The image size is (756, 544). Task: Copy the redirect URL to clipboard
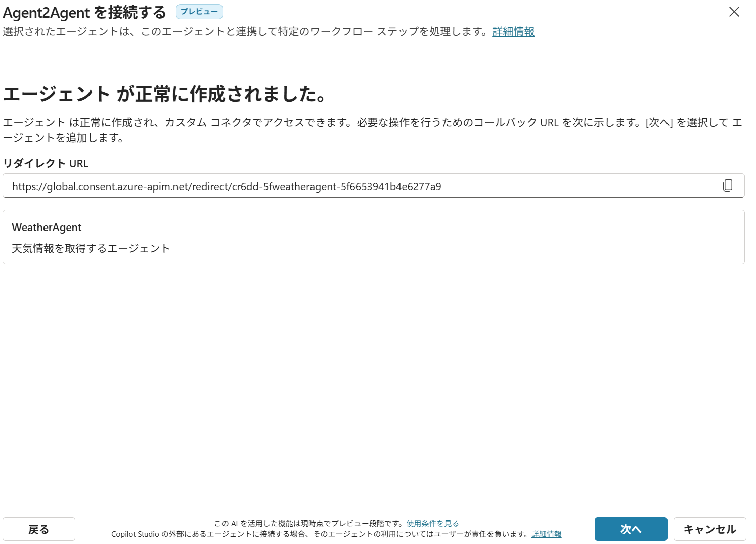(728, 186)
